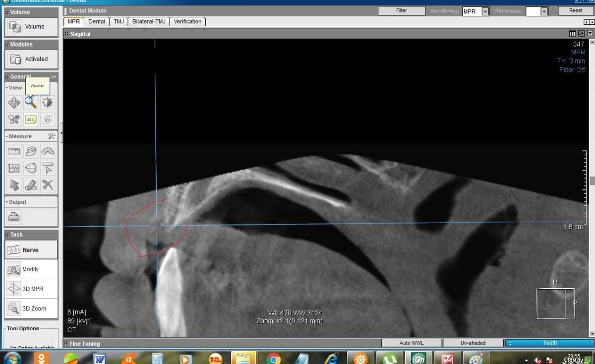Image resolution: width=595 pixels, height=364 pixels.
Task: Click the Nerve task item
Action: [31, 250]
